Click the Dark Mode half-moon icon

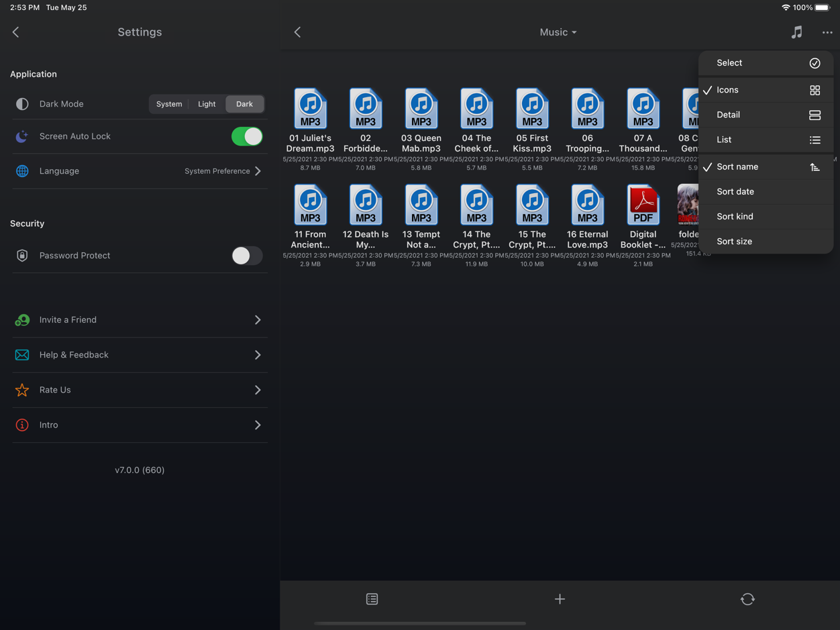coord(22,104)
